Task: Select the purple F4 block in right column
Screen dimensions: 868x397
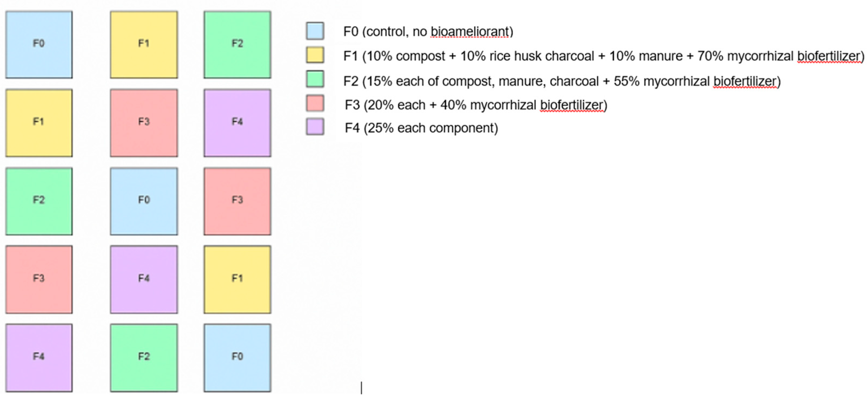Action: (x=237, y=123)
